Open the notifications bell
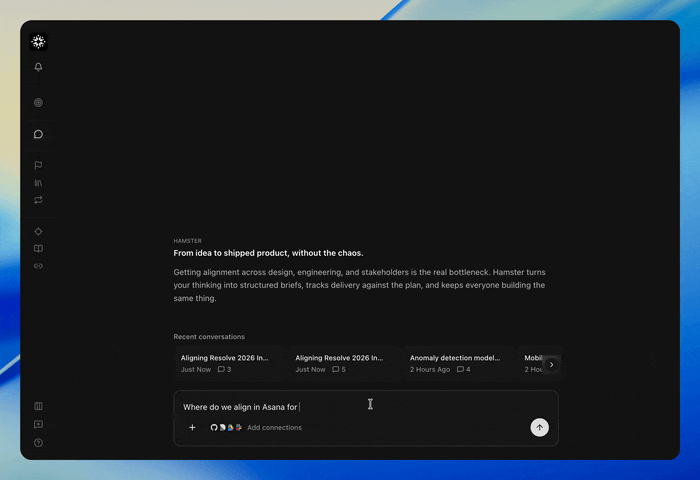Viewport: 700px width, 480px height. tap(38, 67)
